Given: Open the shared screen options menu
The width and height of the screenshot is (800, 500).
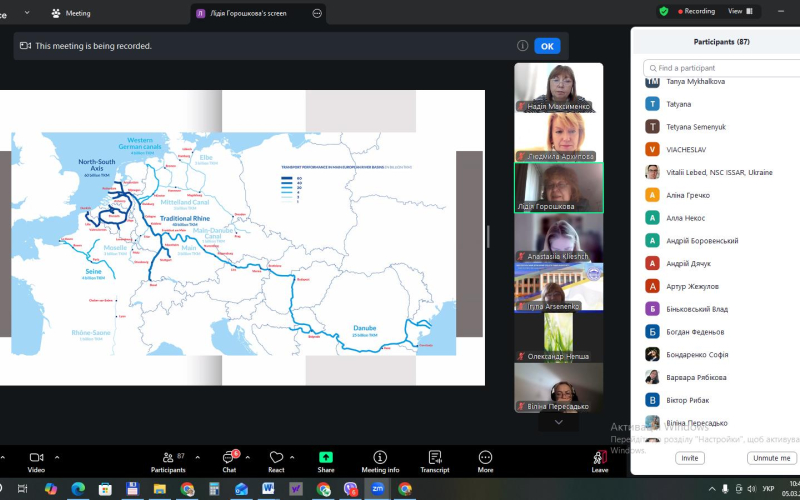Looking at the screenshot, I should [x=317, y=13].
